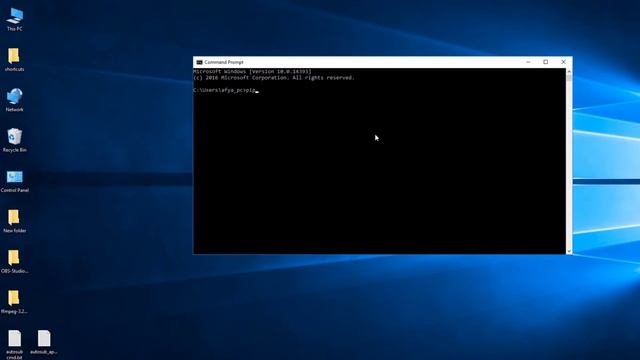The image size is (640, 360).
Task: Select the Network desktop icon
Action: tap(15, 100)
